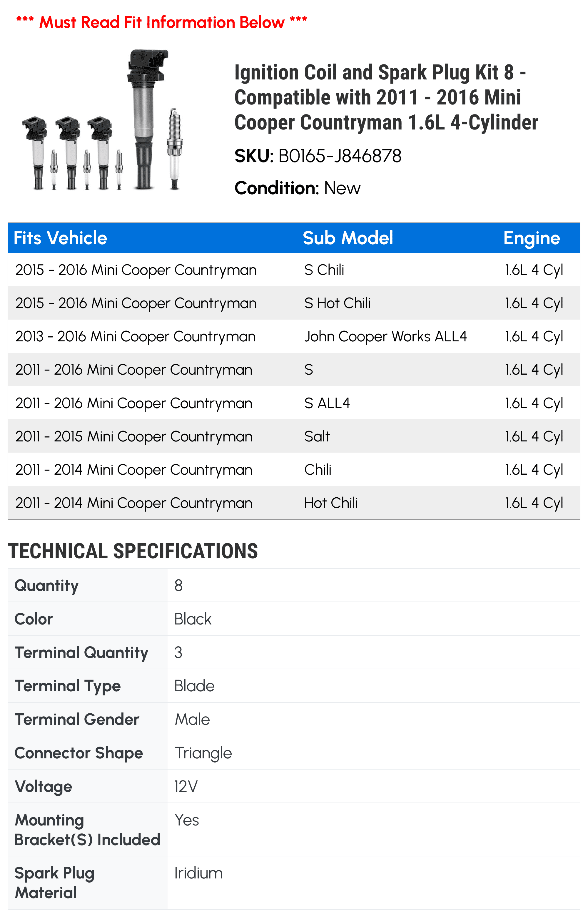This screenshot has height=917, width=588.
Task: Click the Salt sub model row
Action: tap(294, 436)
